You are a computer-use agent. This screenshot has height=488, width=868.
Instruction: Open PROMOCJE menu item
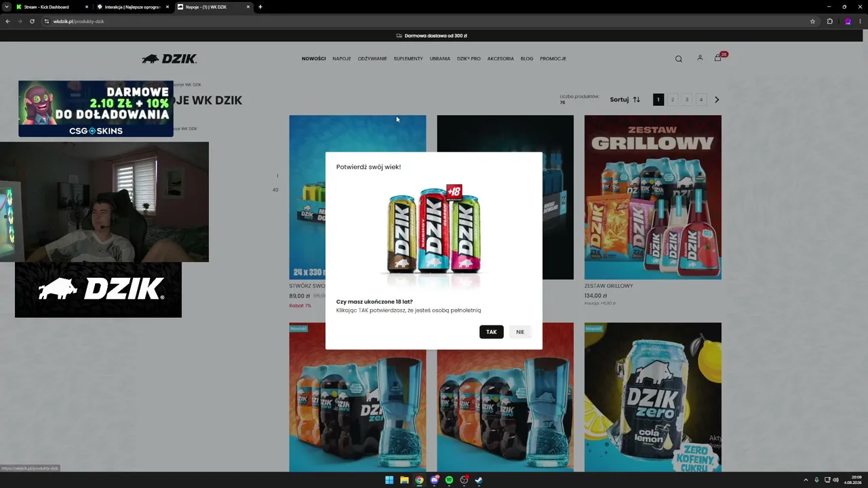tap(553, 59)
